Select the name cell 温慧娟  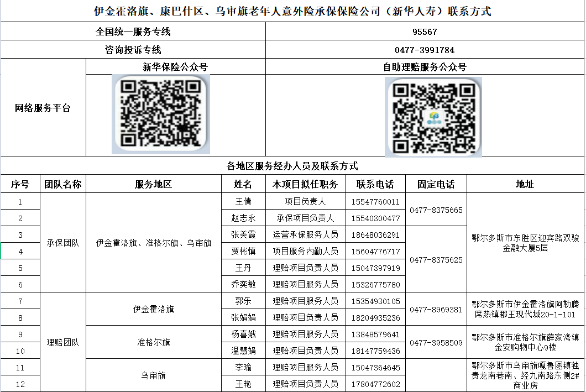pyautogui.click(x=243, y=351)
